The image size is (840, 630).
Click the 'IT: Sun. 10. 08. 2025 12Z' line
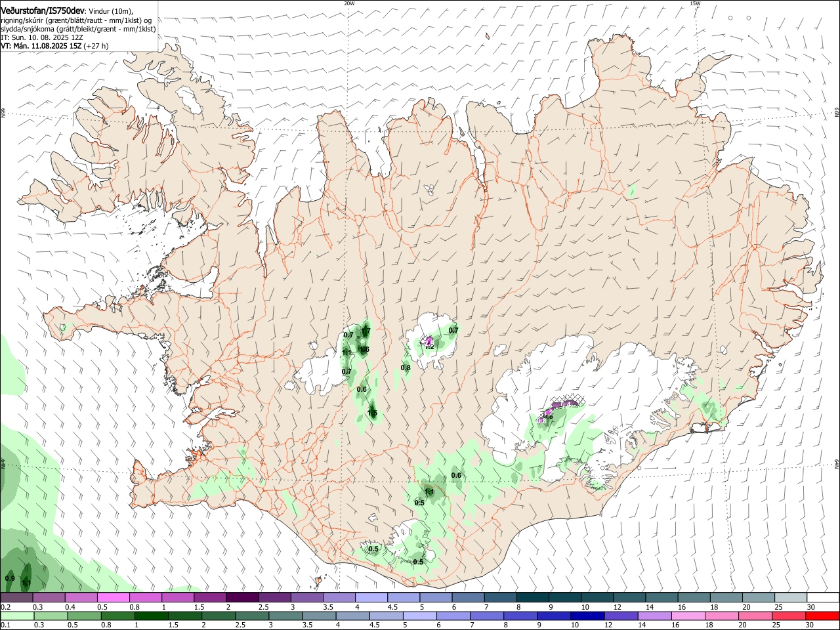tap(42, 37)
